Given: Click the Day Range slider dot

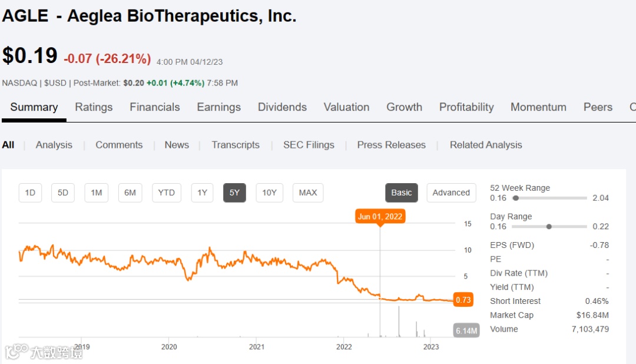Looking at the screenshot, I should (x=549, y=226).
